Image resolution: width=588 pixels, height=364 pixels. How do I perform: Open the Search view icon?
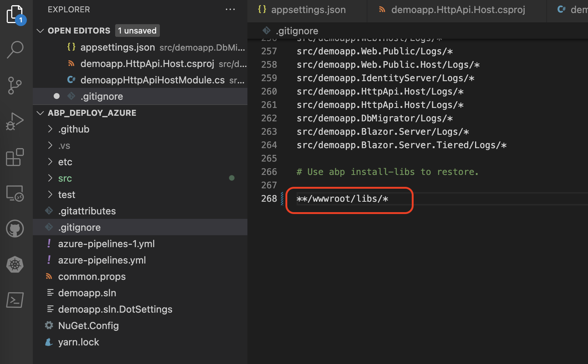tap(15, 50)
